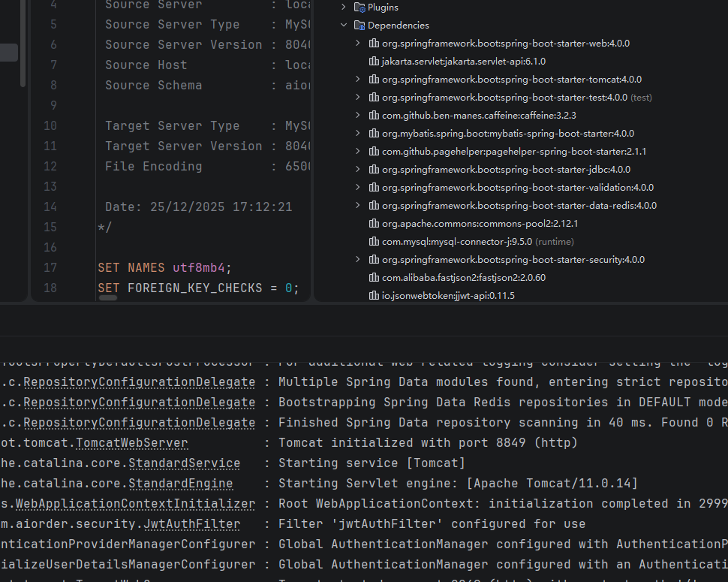Click library icon of fastjson2:2.0.60
This screenshot has width=728, height=582.
point(374,278)
